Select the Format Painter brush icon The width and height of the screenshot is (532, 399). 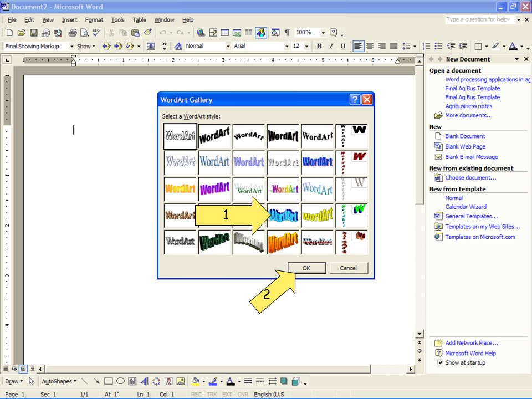pos(147,33)
